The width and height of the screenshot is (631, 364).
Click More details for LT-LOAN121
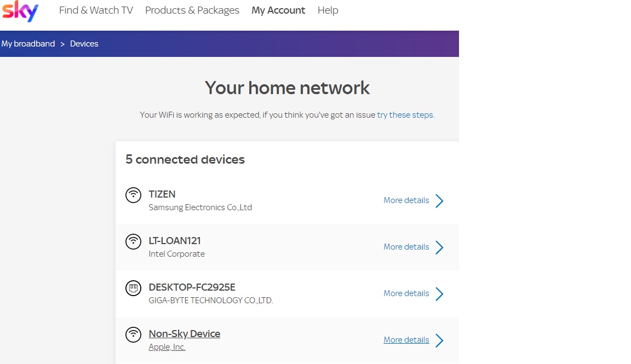coord(406,247)
